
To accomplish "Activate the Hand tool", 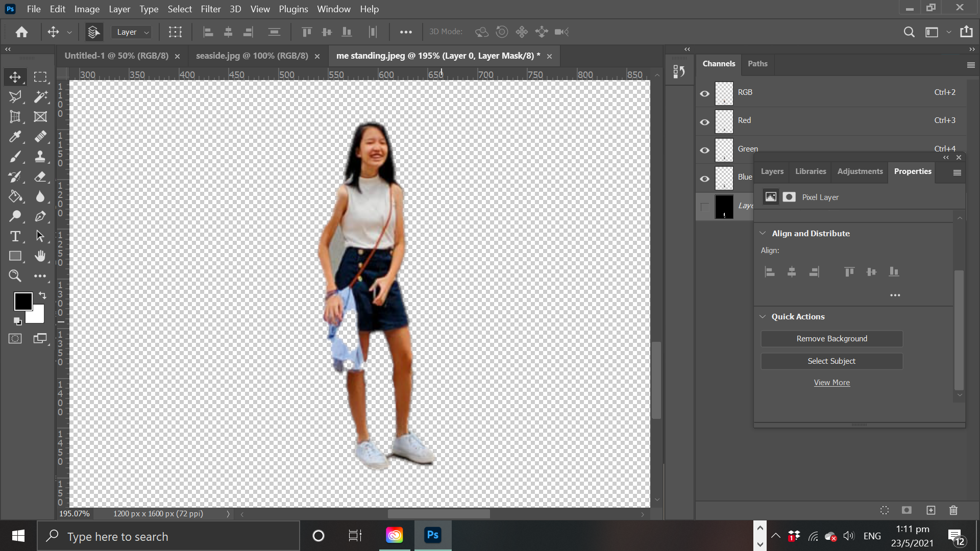I will [x=40, y=256].
